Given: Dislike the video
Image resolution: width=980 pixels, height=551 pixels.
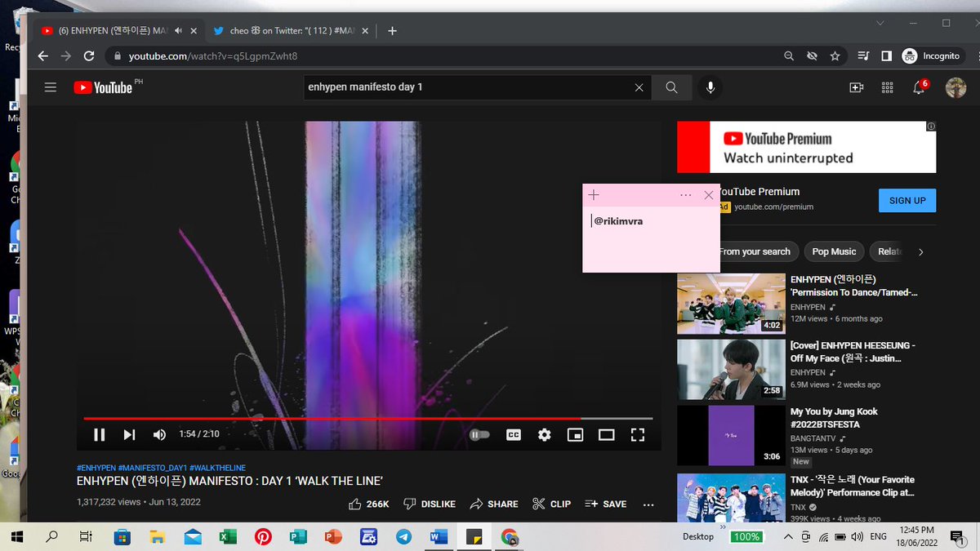Looking at the screenshot, I should pyautogui.click(x=430, y=504).
